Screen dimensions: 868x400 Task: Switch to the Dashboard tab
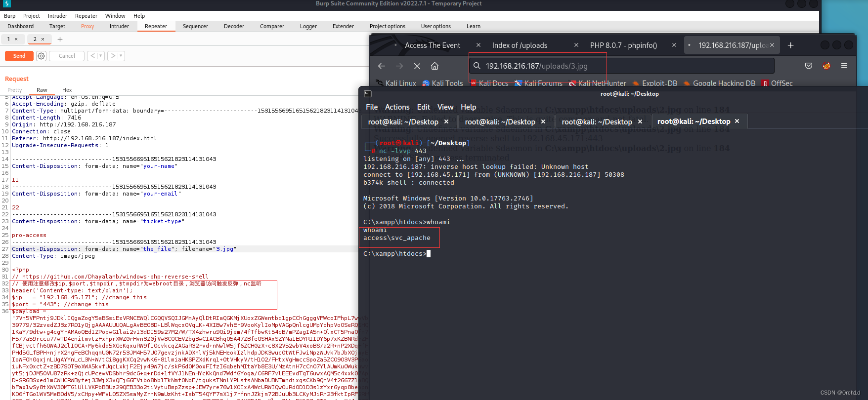[21, 26]
